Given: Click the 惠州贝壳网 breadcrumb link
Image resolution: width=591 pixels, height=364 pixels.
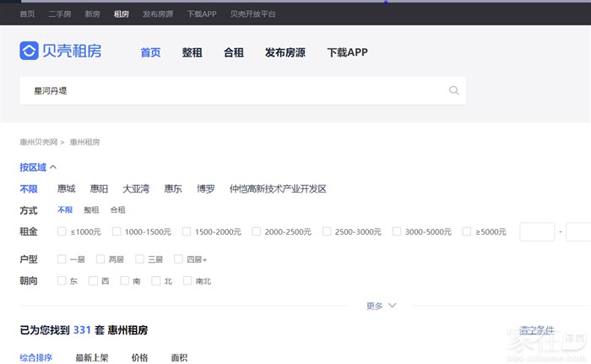Looking at the screenshot, I should pyautogui.click(x=38, y=143).
